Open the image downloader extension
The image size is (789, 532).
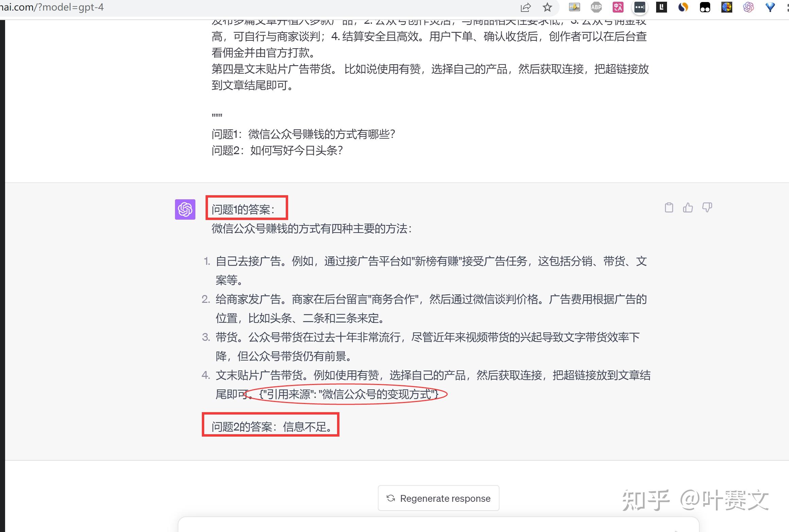coord(575,7)
